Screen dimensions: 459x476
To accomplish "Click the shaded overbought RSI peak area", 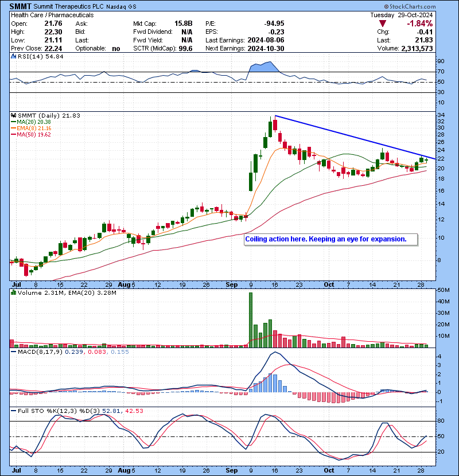I will [261, 67].
